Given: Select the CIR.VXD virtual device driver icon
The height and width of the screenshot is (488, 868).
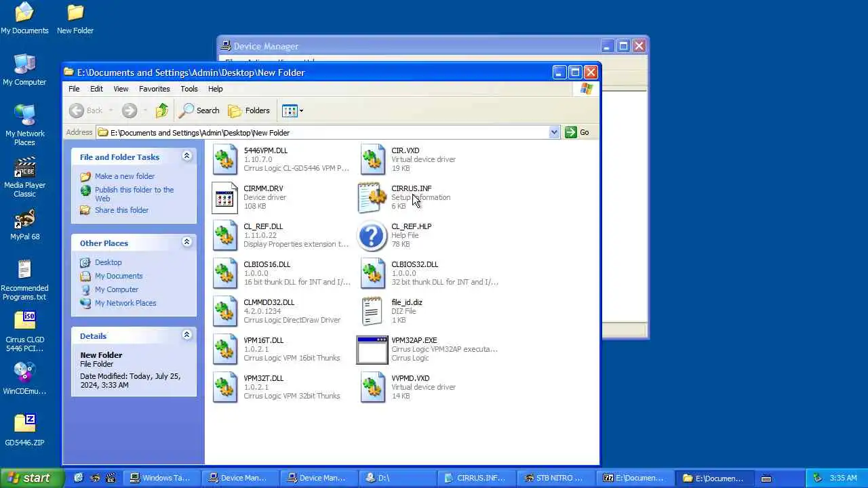Looking at the screenshot, I should pyautogui.click(x=372, y=159).
